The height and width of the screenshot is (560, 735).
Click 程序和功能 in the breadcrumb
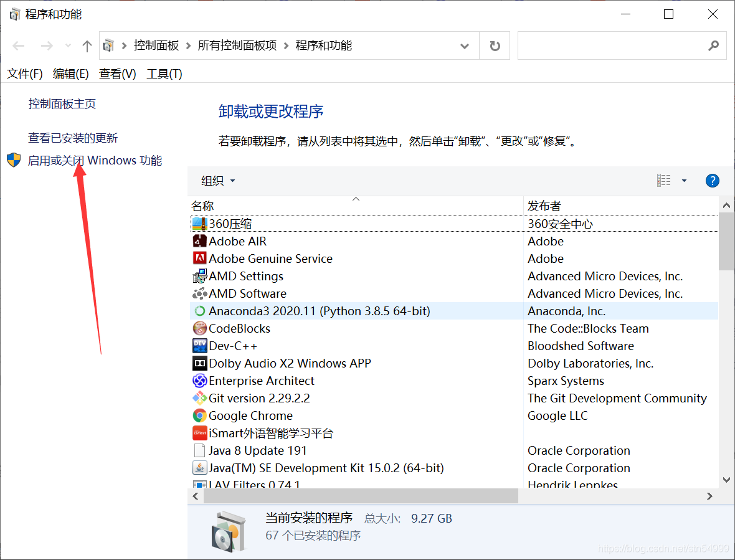coord(323,45)
